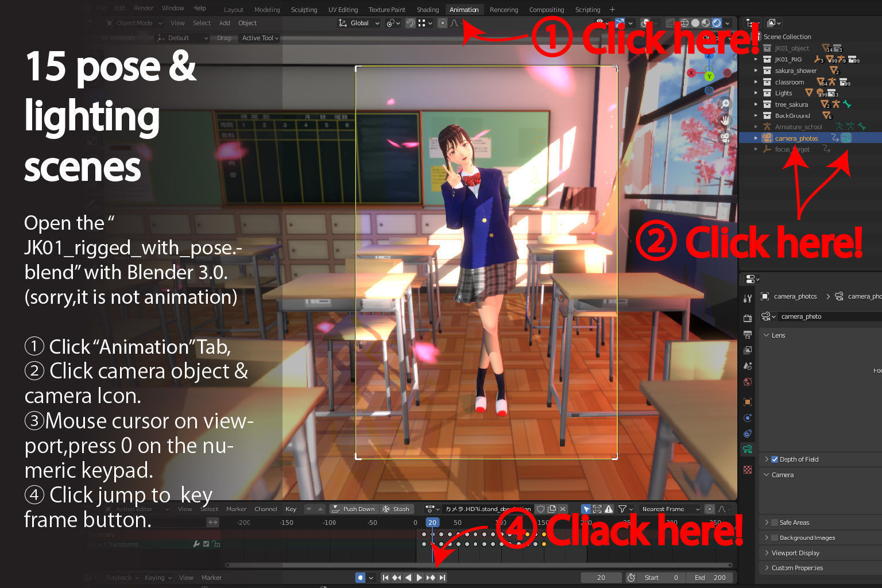
Task: Open the Default orientation dropdown
Action: click(183, 38)
